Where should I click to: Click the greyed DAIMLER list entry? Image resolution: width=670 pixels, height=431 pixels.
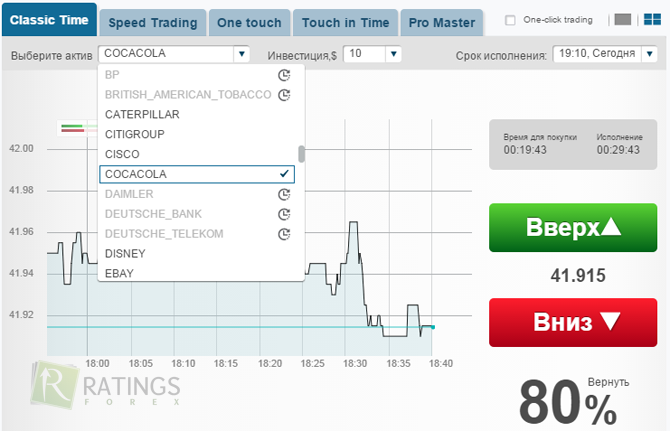click(x=197, y=194)
